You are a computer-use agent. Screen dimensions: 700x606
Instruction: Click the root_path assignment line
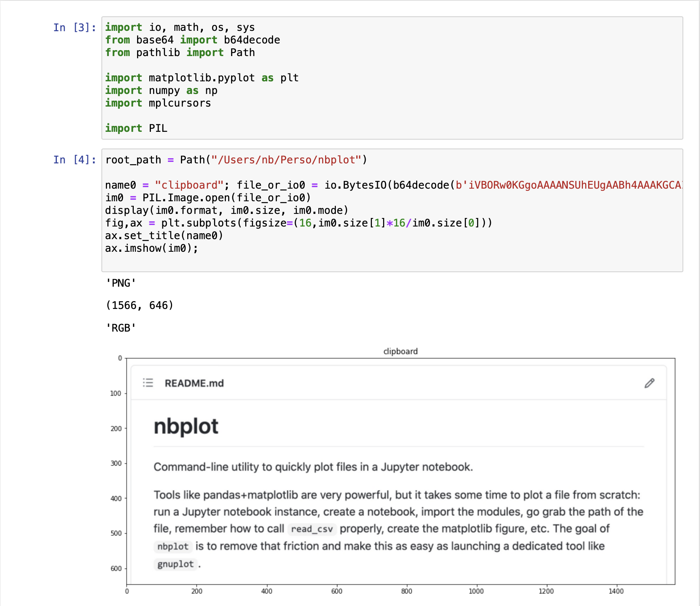(x=236, y=160)
